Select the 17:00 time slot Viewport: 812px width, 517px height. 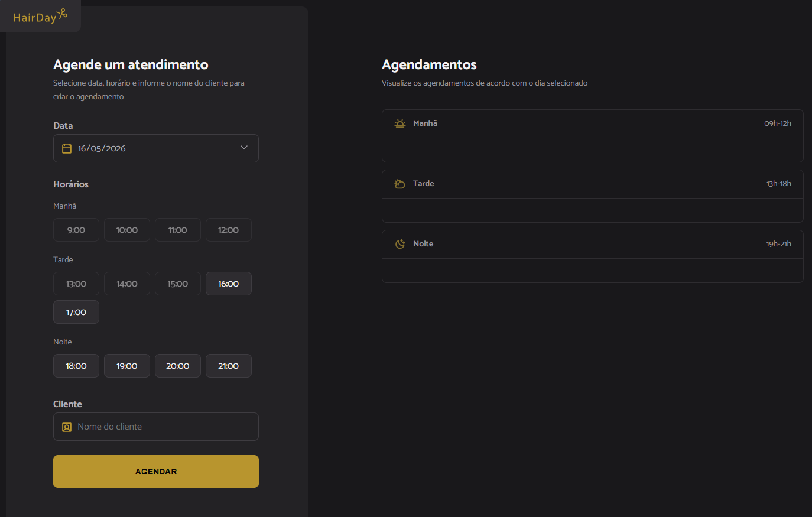pyautogui.click(x=76, y=312)
